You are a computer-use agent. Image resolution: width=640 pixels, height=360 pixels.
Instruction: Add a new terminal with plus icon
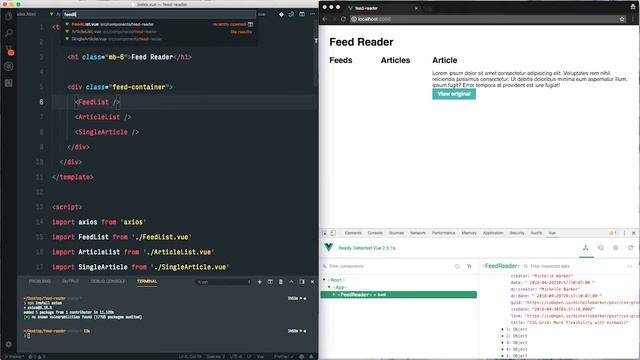[x=260, y=282]
